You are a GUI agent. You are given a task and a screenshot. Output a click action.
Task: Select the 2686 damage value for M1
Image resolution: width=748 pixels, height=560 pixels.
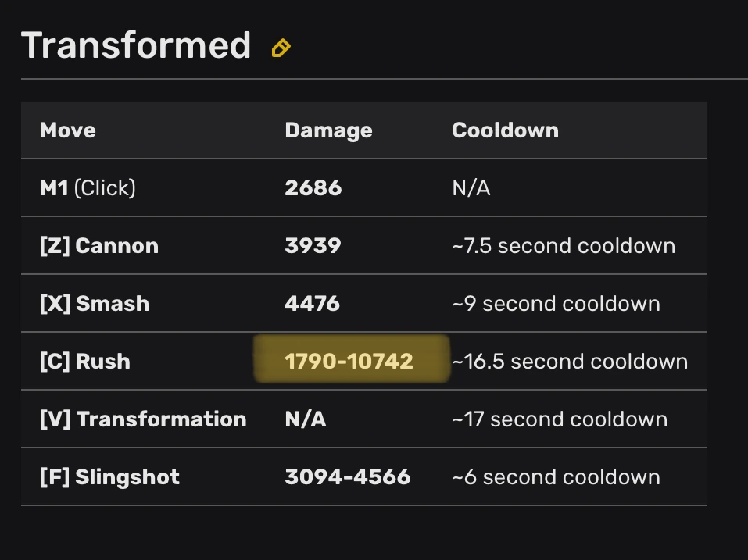click(x=313, y=187)
